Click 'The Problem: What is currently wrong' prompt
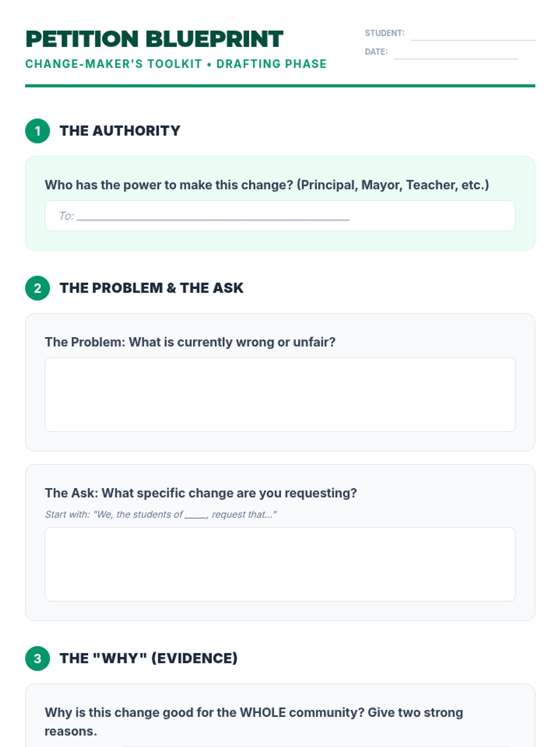Viewport: 560px width, 747px height. tap(190, 342)
